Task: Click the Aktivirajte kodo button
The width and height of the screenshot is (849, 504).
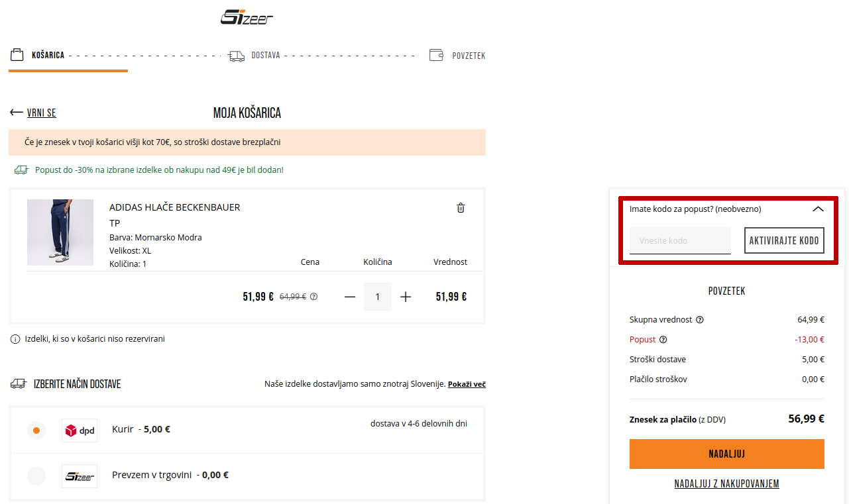Action: click(784, 240)
